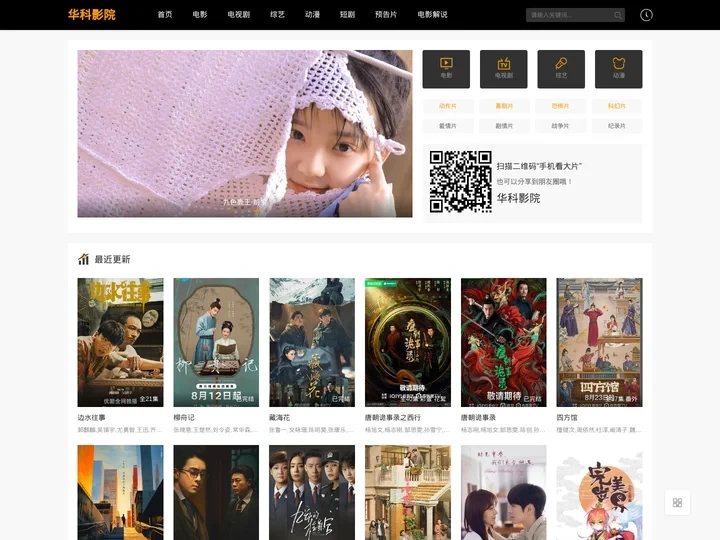Click the 唐朝诡事录之西行 title link
Viewport: 720px width, 540px height.
click(x=393, y=418)
